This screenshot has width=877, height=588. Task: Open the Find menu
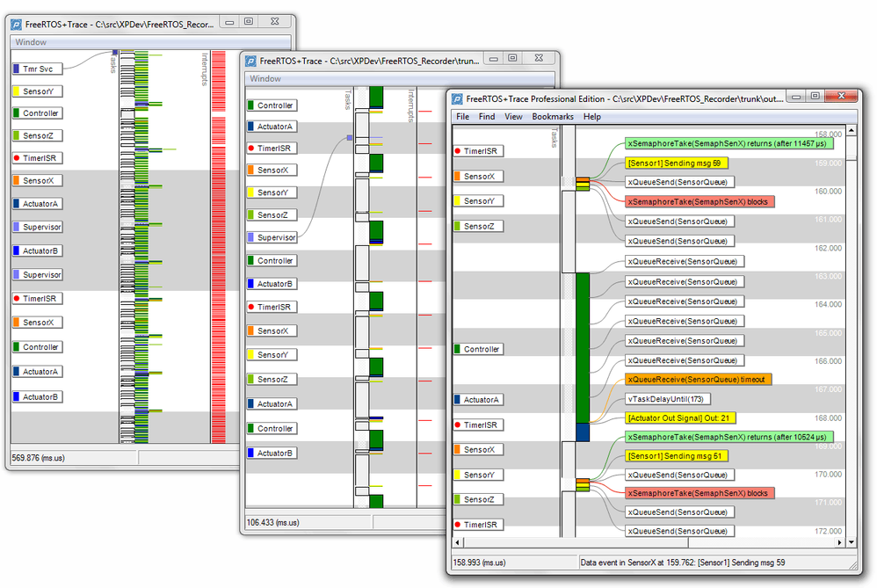pyautogui.click(x=487, y=116)
